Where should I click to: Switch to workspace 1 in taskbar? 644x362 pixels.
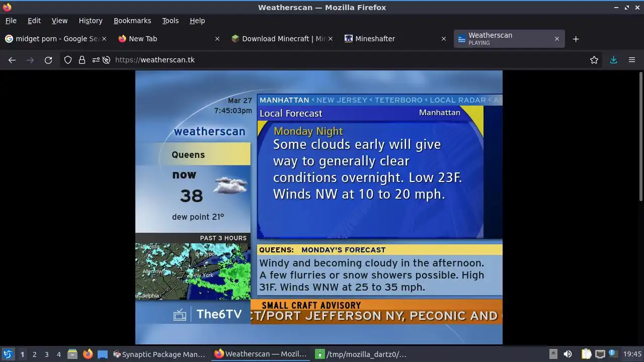22,354
